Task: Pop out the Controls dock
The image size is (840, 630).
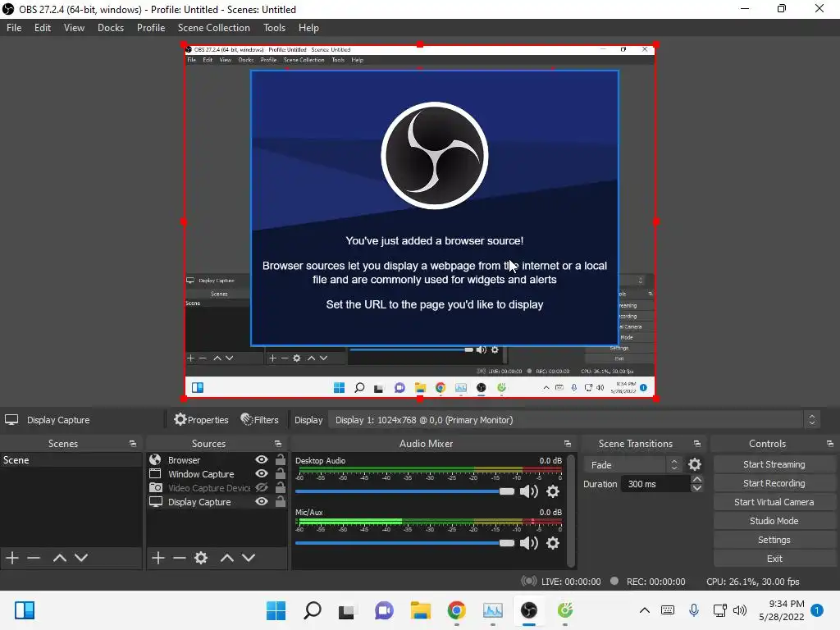Action: click(x=830, y=444)
